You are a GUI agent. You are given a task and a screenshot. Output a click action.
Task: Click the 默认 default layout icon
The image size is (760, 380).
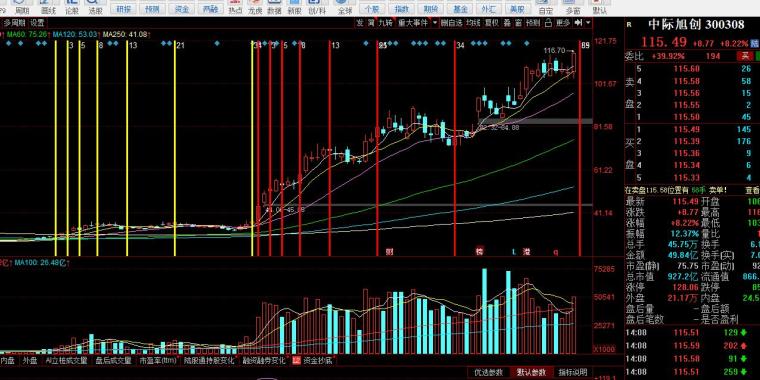point(600,7)
